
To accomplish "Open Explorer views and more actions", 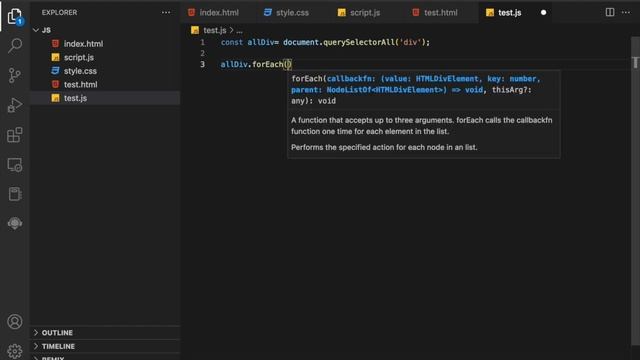I will (x=166, y=13).
